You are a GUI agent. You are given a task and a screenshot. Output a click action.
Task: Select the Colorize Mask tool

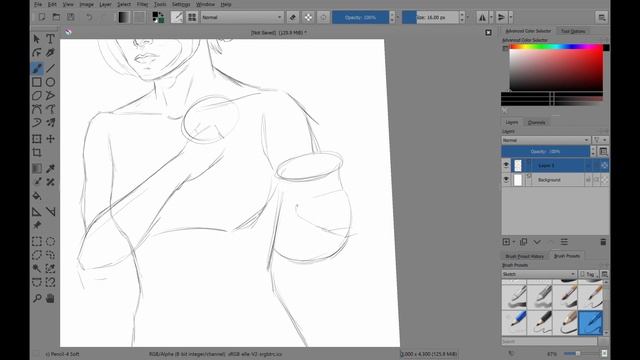[37, 182]
